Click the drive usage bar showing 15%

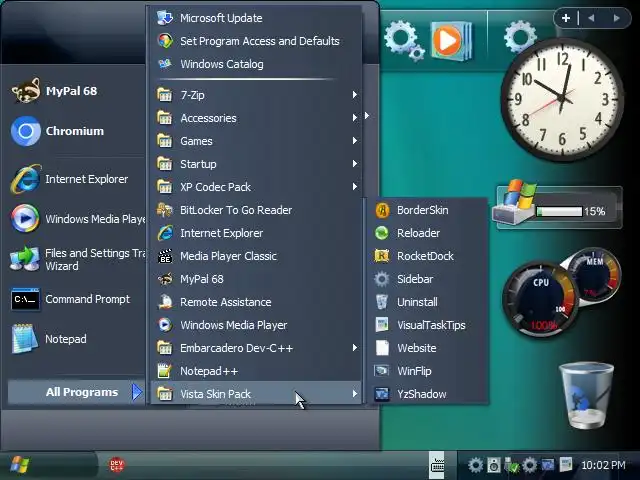[x=559, y=211]
